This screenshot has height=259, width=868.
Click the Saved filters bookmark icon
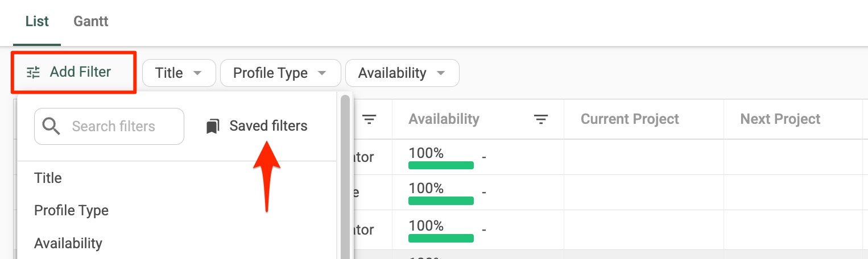click(213, 126)
